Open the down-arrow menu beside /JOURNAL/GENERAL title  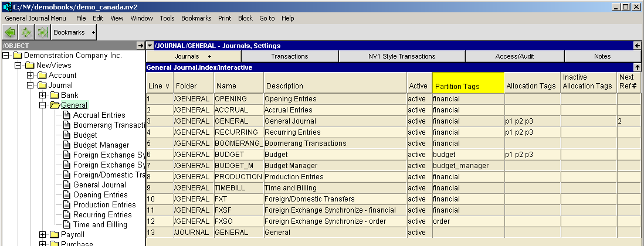pos(150,46)
